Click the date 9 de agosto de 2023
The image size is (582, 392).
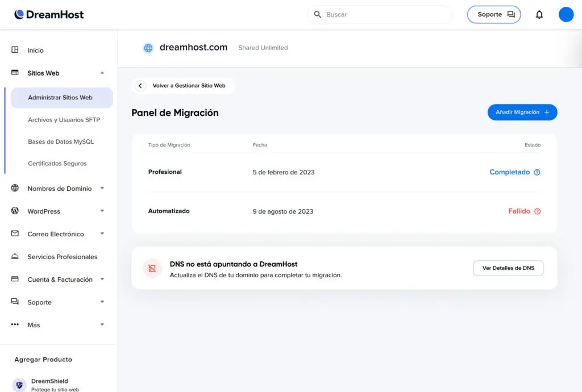tap(283, 211)
